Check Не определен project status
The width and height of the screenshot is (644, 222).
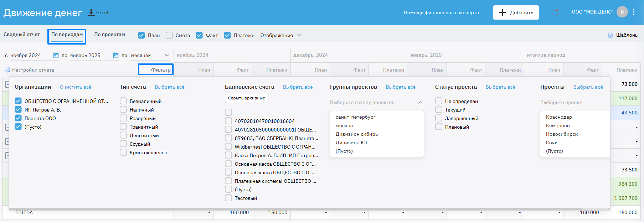(x=439, y=101)
